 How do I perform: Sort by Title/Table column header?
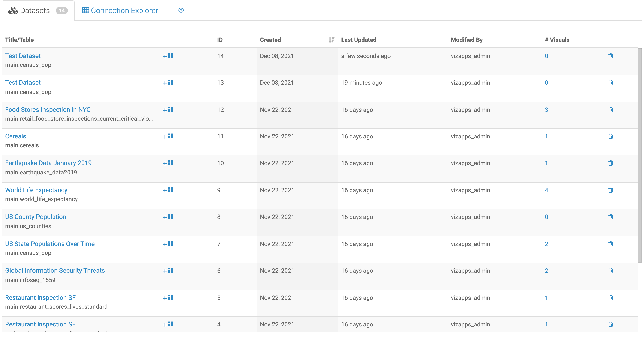point(19,40)
